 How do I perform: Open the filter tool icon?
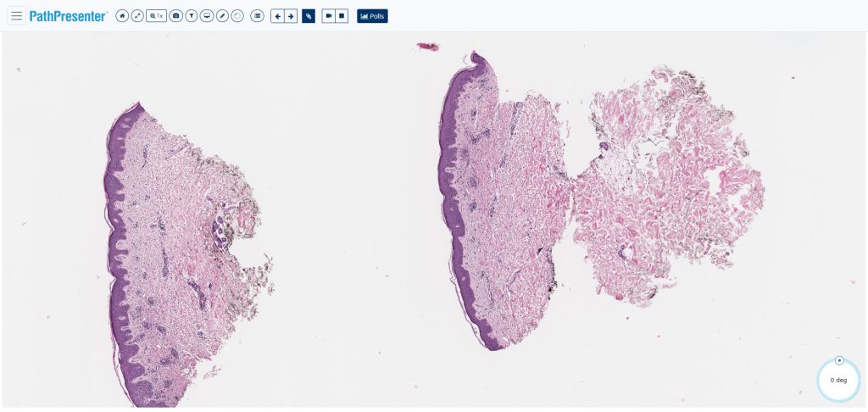[192, 16]
